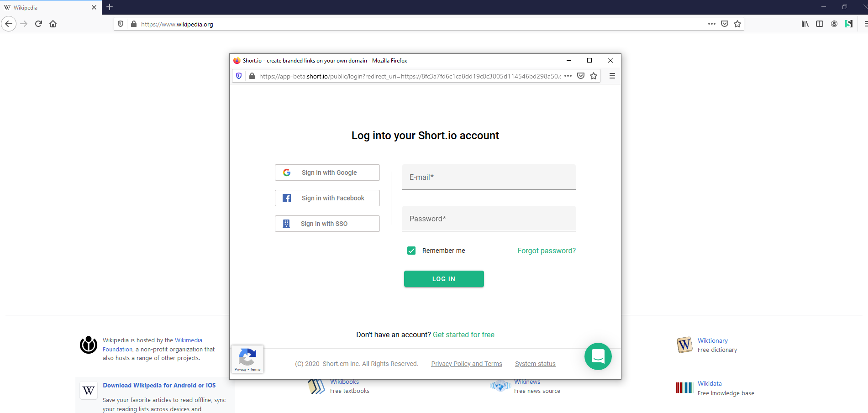Click the Firefox home icon
The height and width of the screenshot is (413, 868).
click(53, 24)
